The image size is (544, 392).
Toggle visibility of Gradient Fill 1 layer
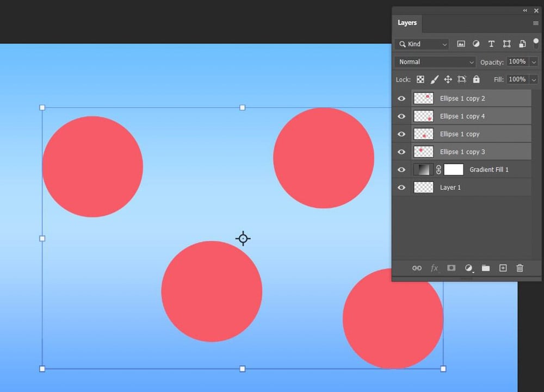click(x=401, y=170)
